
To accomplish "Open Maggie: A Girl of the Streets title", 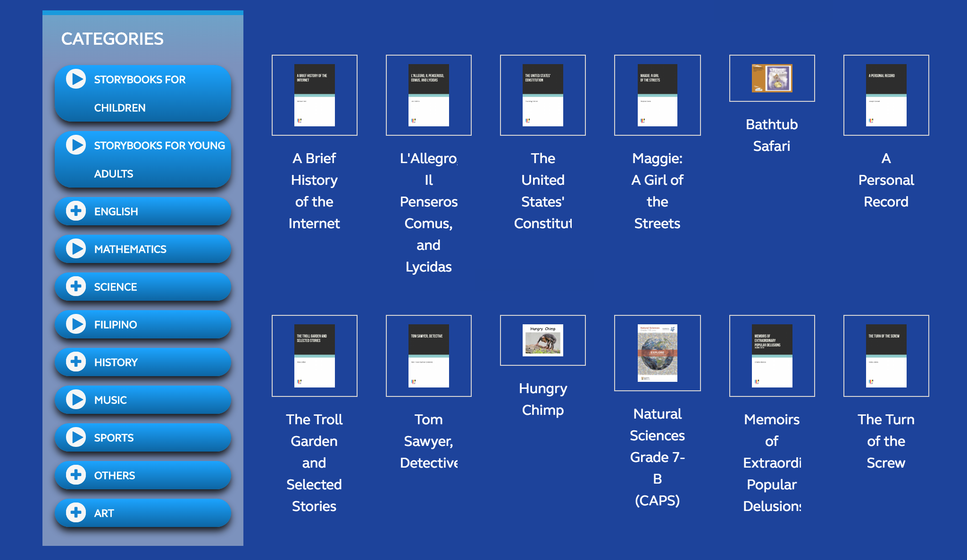I will 657,191.
